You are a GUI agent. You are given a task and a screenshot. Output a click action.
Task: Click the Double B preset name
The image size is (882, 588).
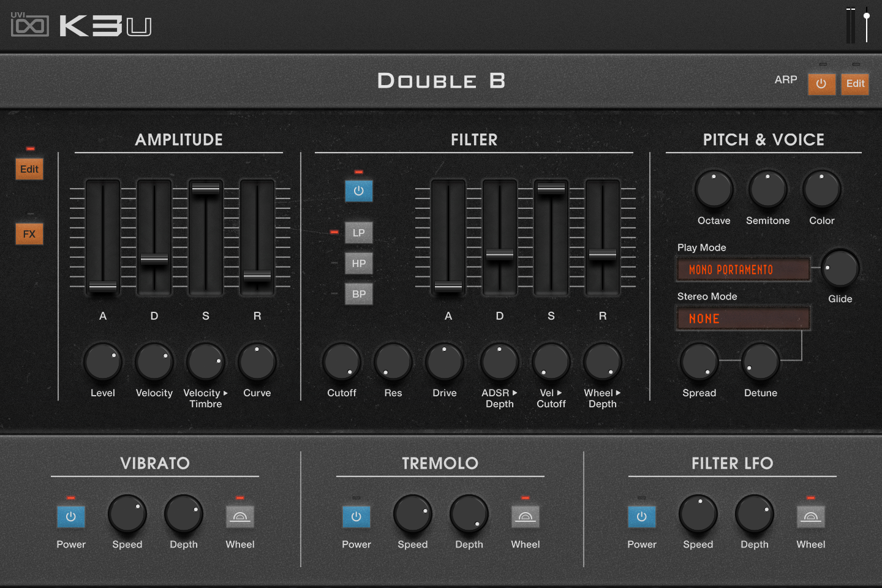click(440, 80)
